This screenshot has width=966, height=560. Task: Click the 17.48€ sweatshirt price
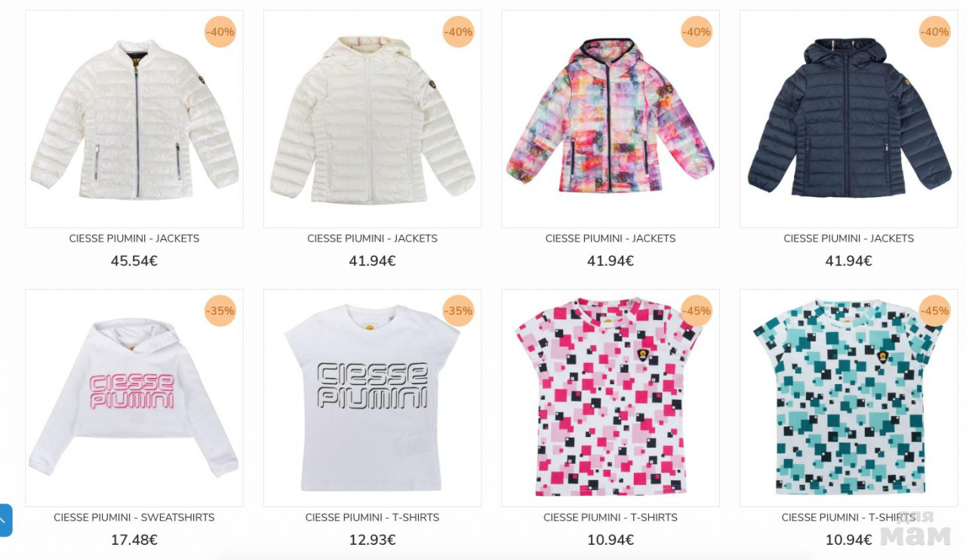coord(134,540)
